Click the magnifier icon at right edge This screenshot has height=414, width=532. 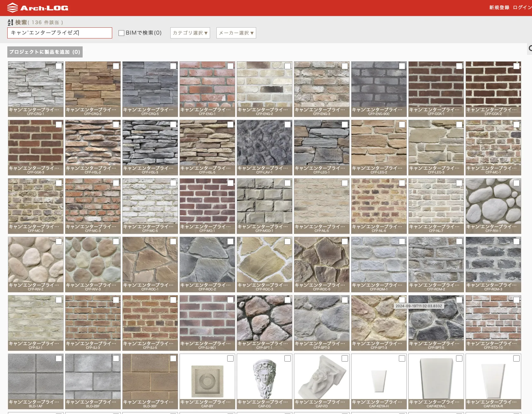[x=530, y=48]
